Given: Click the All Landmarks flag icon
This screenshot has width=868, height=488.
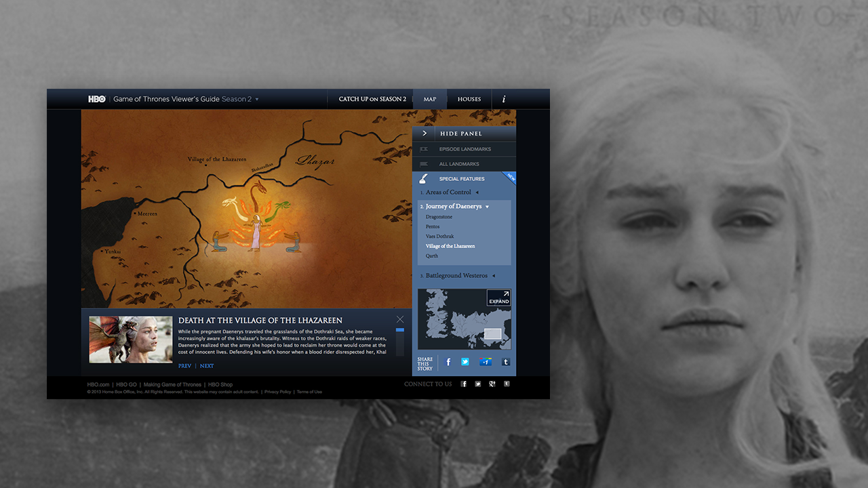Looking at the screenshot, I should point(425,163).
